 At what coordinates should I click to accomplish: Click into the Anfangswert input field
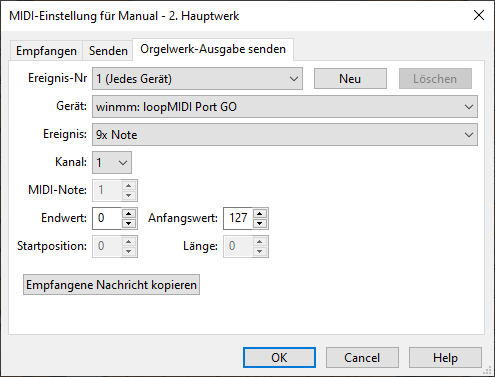[238, 218]
